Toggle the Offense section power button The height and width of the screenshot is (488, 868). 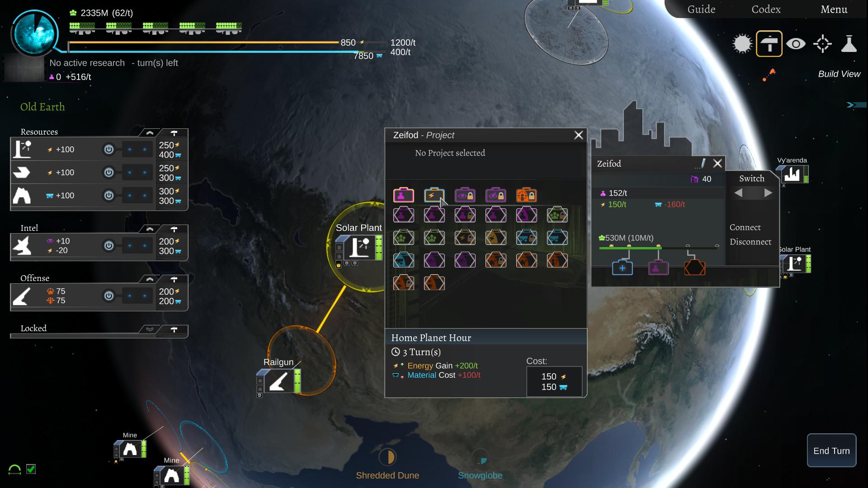click(107, 296)
